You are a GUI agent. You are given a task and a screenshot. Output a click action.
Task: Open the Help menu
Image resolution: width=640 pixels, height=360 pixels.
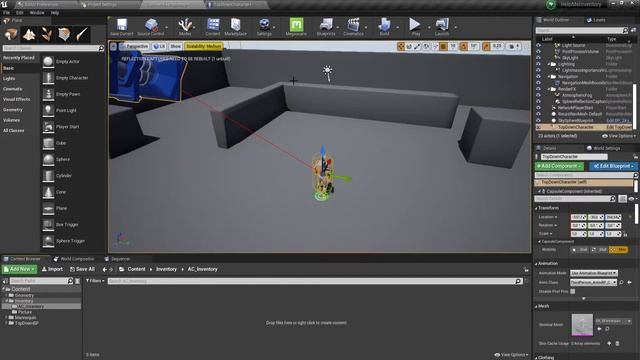(x=55, y=13)
